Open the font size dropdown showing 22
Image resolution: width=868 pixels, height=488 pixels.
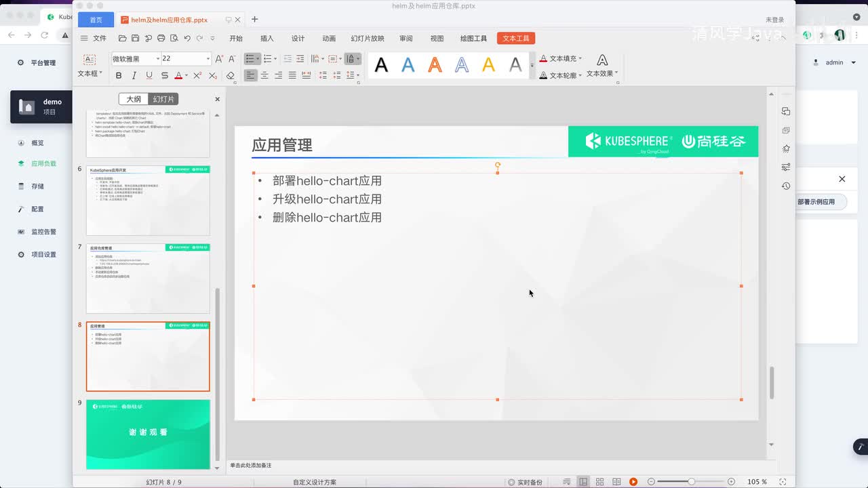tap(208, 59)
